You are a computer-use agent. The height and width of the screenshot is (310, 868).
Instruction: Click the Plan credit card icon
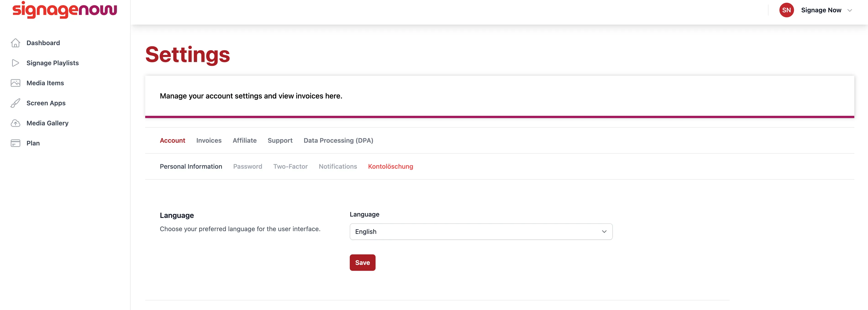(x=16, y=143)
